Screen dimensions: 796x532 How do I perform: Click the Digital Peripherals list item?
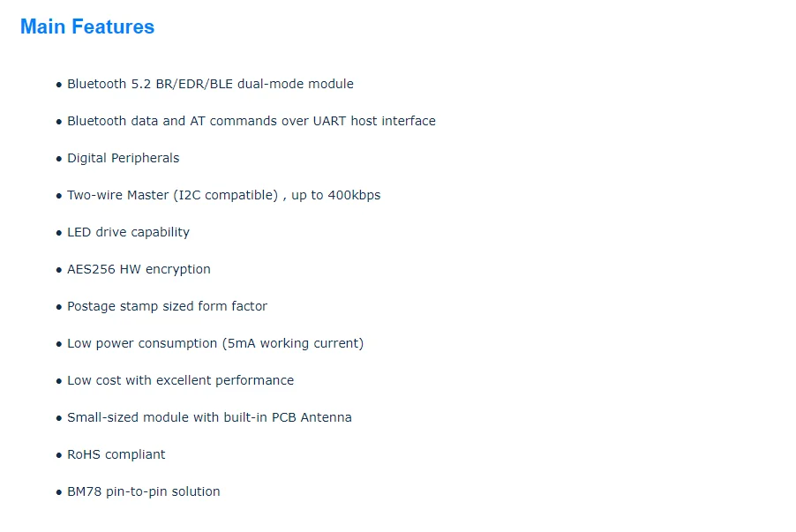tap(123, 158)
